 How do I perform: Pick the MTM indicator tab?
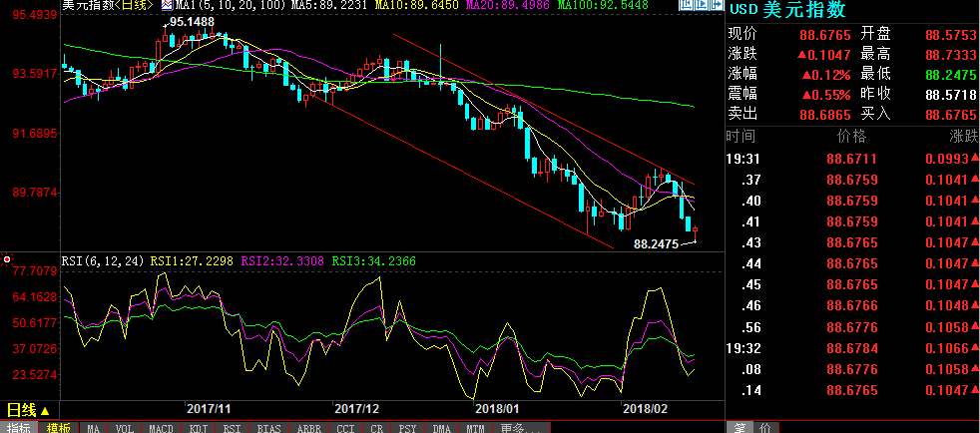(475, 428)
